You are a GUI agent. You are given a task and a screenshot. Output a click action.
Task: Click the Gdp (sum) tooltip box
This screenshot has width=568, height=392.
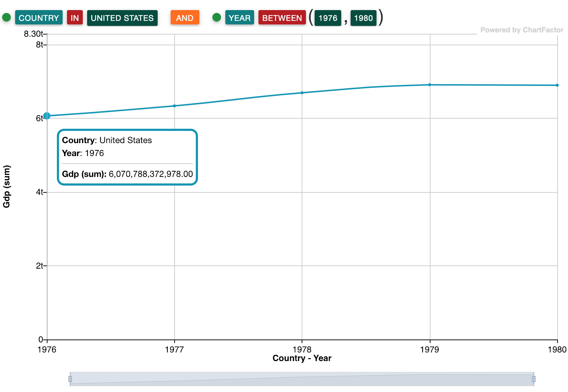point(127,157)
